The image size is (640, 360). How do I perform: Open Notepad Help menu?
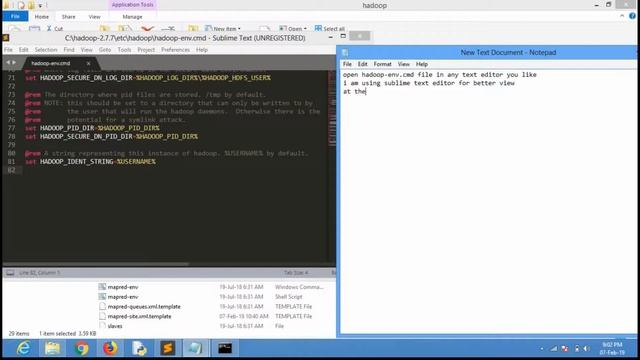pyautogui.click(x=422, y=64)
